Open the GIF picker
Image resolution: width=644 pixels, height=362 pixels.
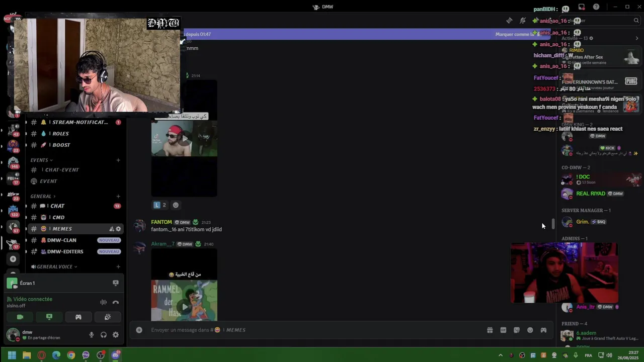coord(503,330)
